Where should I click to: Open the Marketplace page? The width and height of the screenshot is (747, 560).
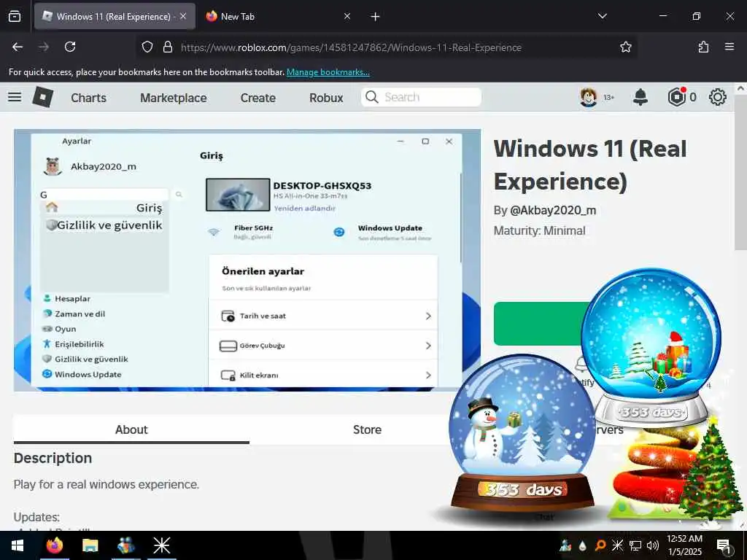tap(174, 98)
